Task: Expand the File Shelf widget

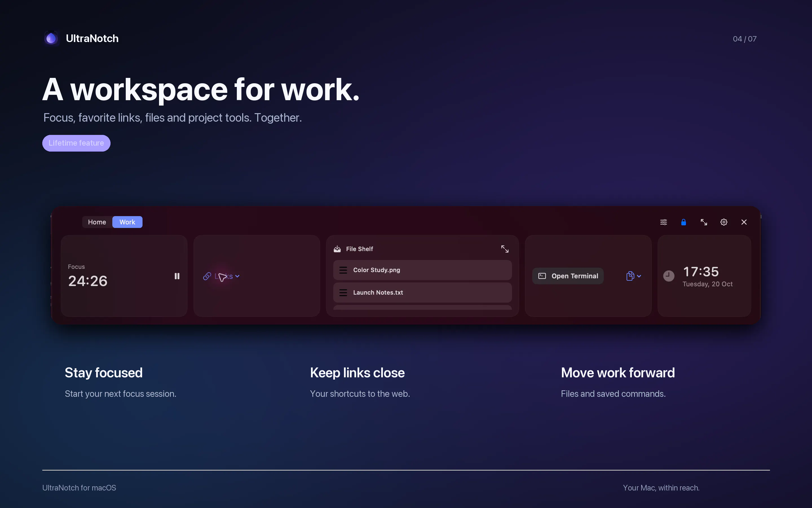Action: pos(505,249)
